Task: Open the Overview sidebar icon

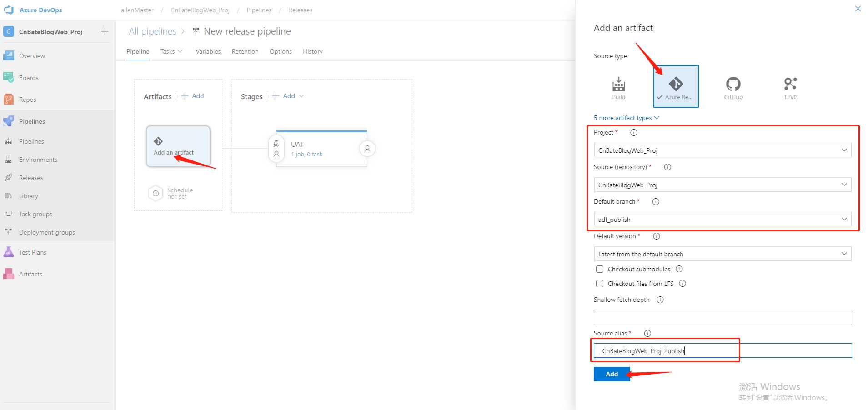Action: coord(9,56)
